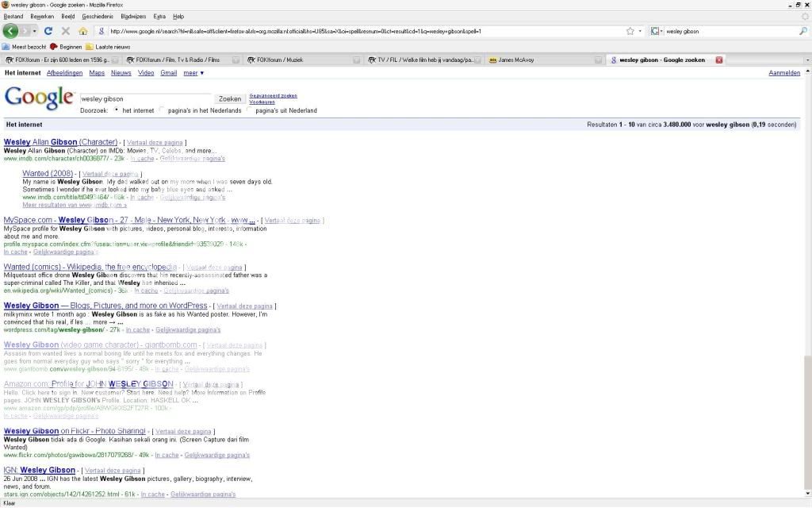Expand the Google 'meer' menu
The height and width of the screenshot is (508, 812).
tap(193, 73)
